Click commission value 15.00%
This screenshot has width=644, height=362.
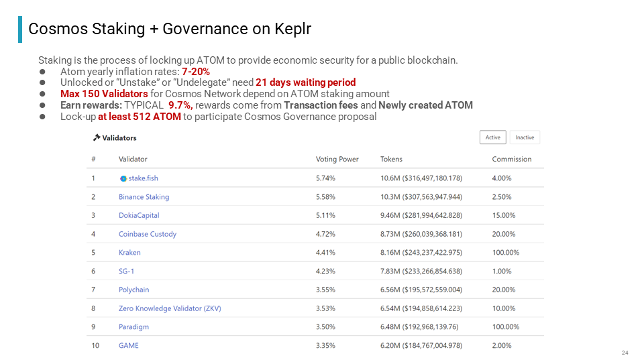(x=504, y=215)
